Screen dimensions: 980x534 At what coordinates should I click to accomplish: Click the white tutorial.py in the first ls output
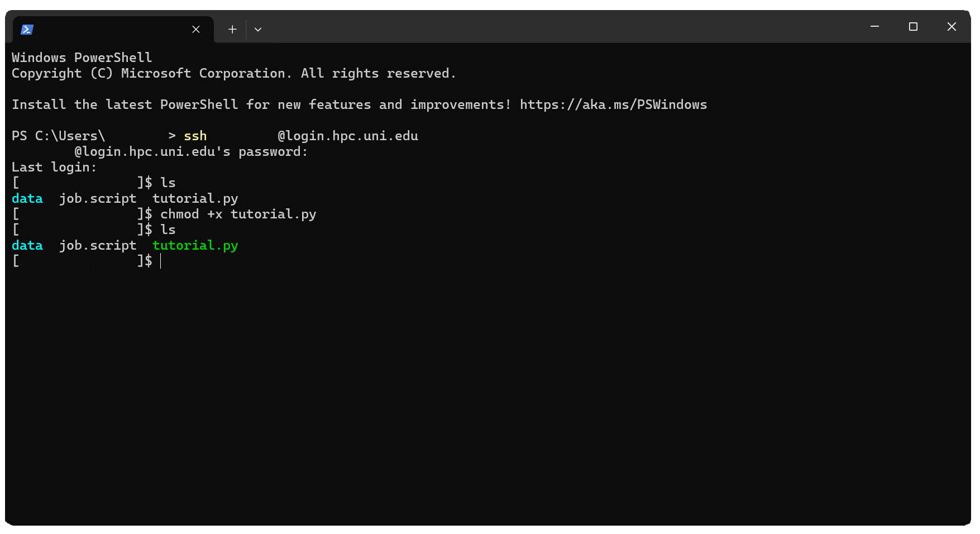(195, 199)
